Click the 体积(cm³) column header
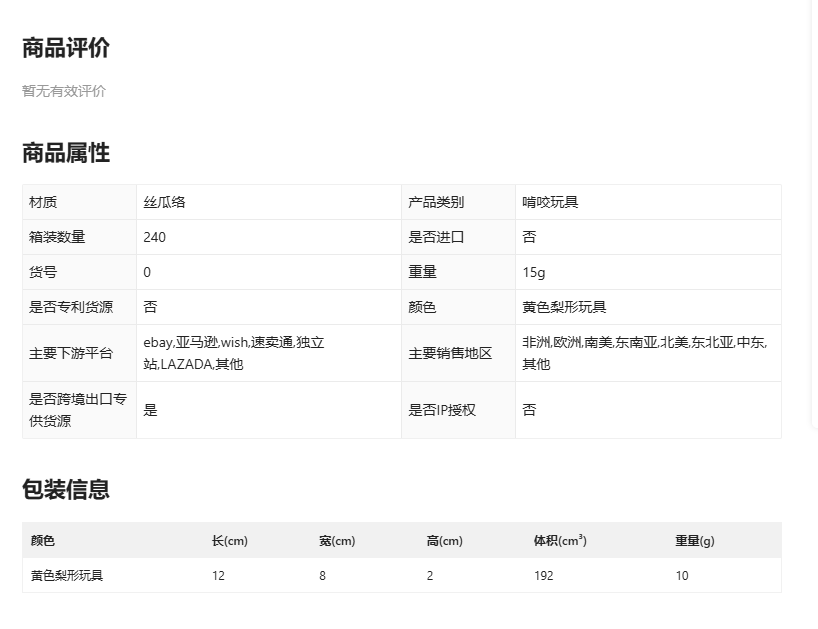The image size is (818, 629). [560, 541]
